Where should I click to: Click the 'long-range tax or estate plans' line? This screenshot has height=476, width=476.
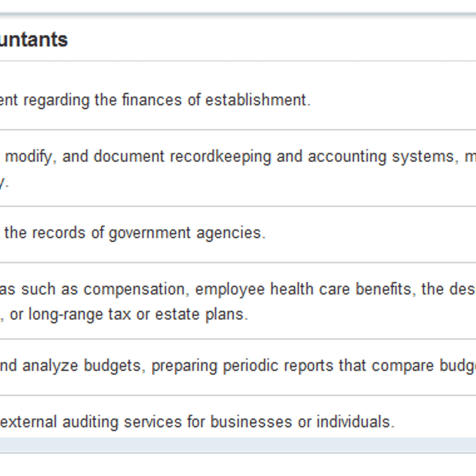(124, 314)
